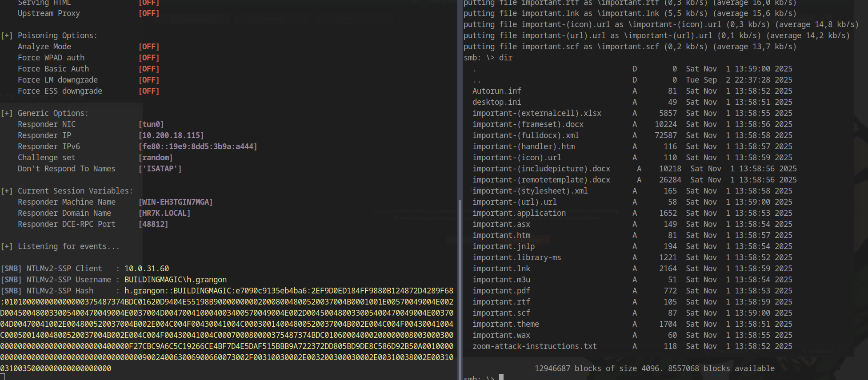Image resolution: width=868 pixels, height=380 pixels.
Task: Click important-(handler).htm file name
Action: [x=524, y=146]
